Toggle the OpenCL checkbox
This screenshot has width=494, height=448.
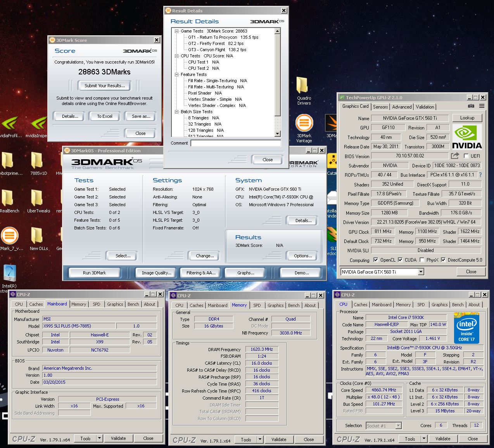coord(375,260)
